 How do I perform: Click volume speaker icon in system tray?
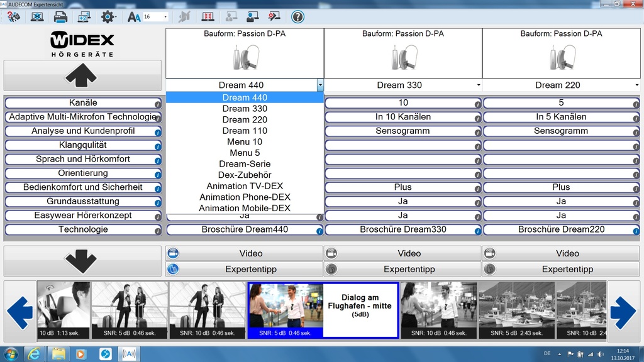[601, 354]
